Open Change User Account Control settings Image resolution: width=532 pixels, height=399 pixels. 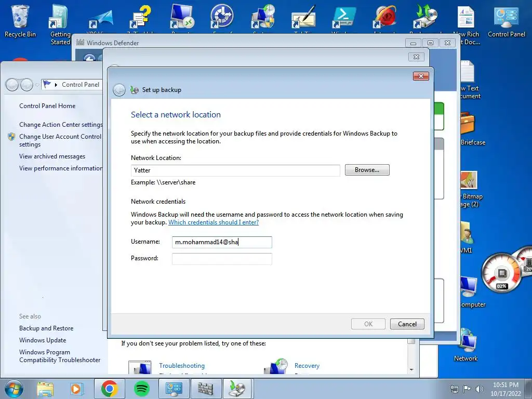pyautogui.click(x=60, y=140)
